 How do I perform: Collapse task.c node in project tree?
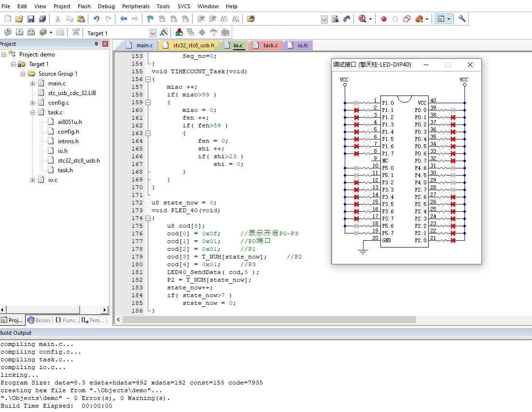click(x=33, y=112)
